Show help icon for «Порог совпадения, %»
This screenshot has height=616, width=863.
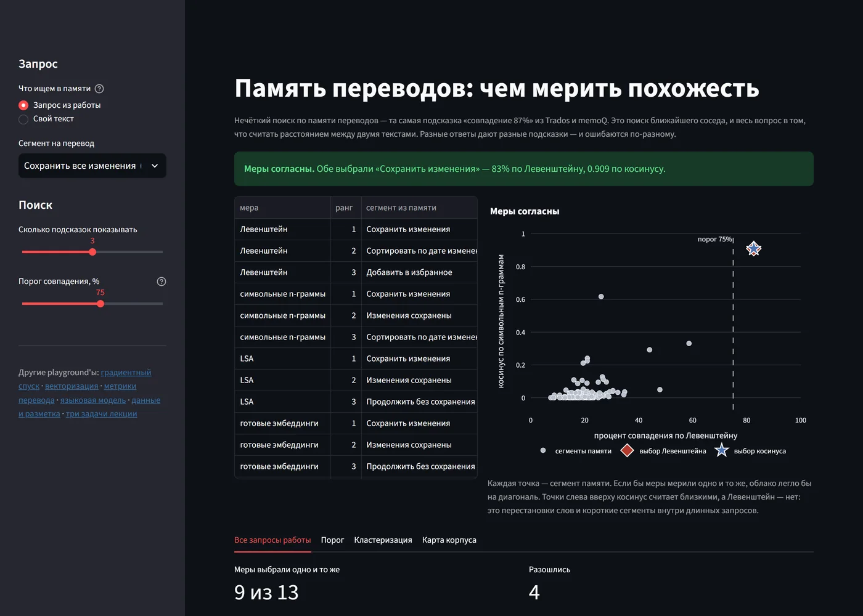point(162,282)
